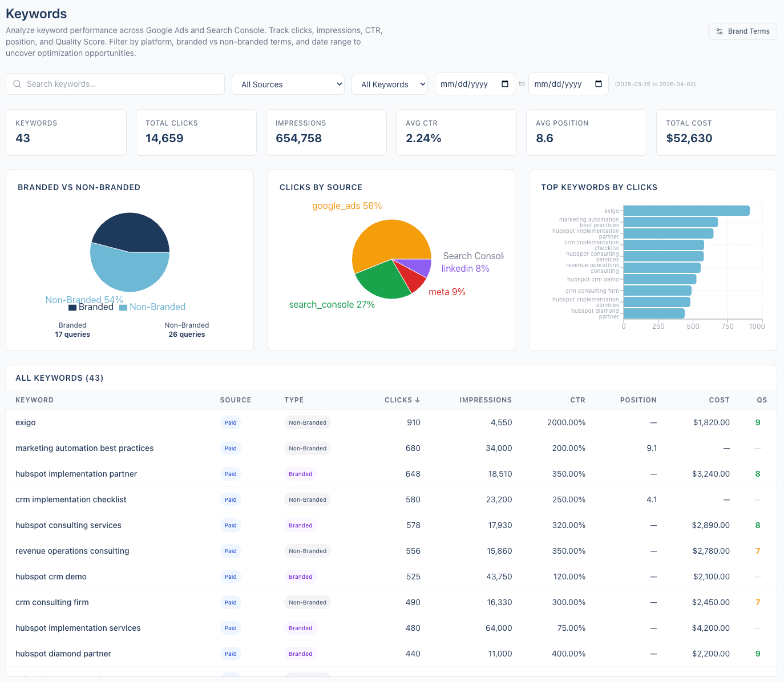This screenshot has width=784, height=681.
Task: Sort the table by the Position column
Action: (638, 400)
